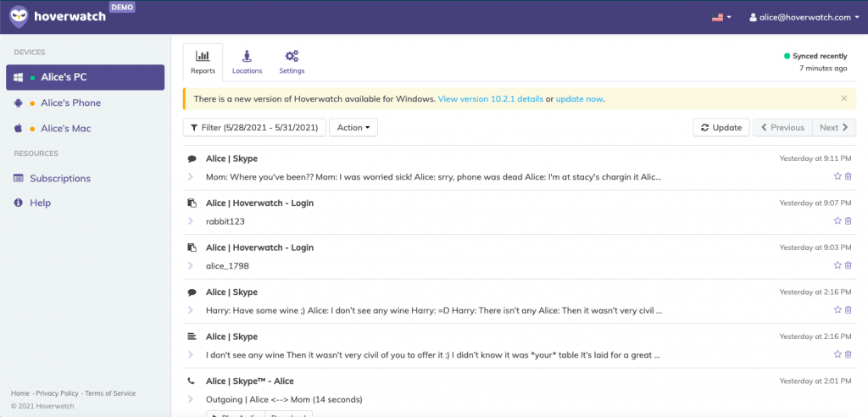Viewport: 868px width, 417px height.
Task: Dismiss the new version notification
Action: (844, 98)
